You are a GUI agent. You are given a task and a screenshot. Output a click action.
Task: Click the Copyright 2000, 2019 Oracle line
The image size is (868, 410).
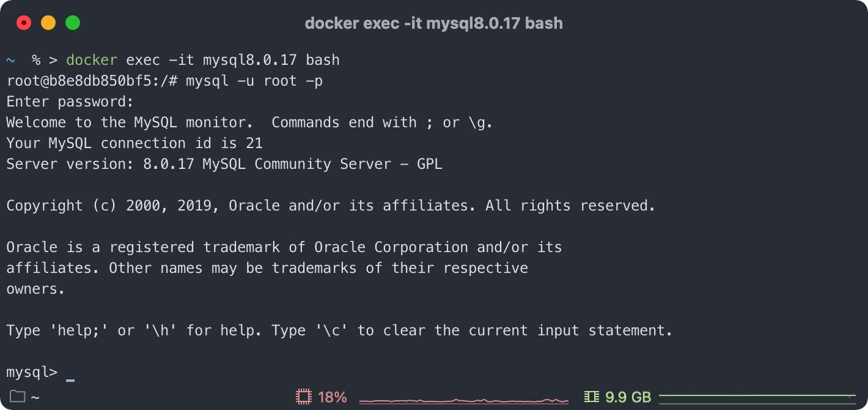click(331, 206)
